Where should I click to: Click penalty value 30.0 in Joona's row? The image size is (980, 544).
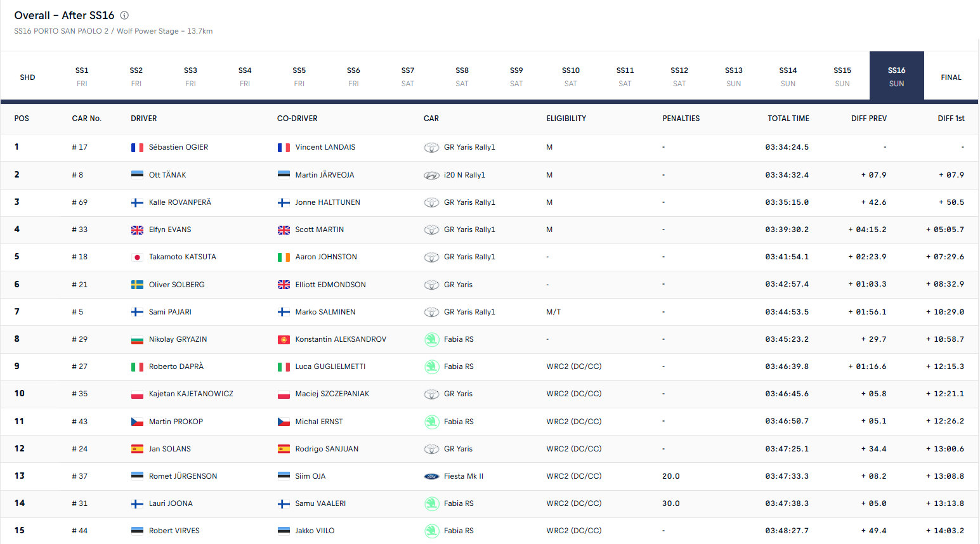[671, 503]
